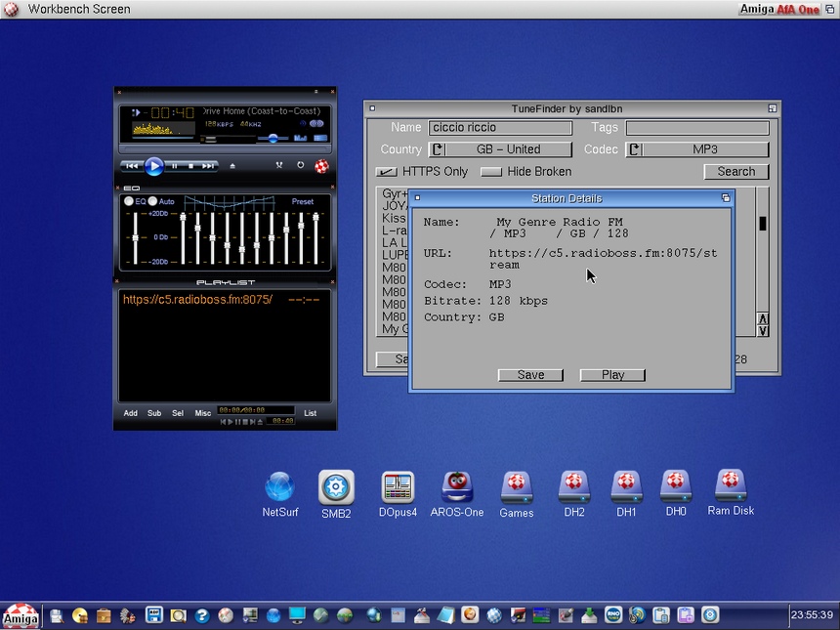Click the station list scrollbar thumb
840x630 pixels.
click(762, 224)
